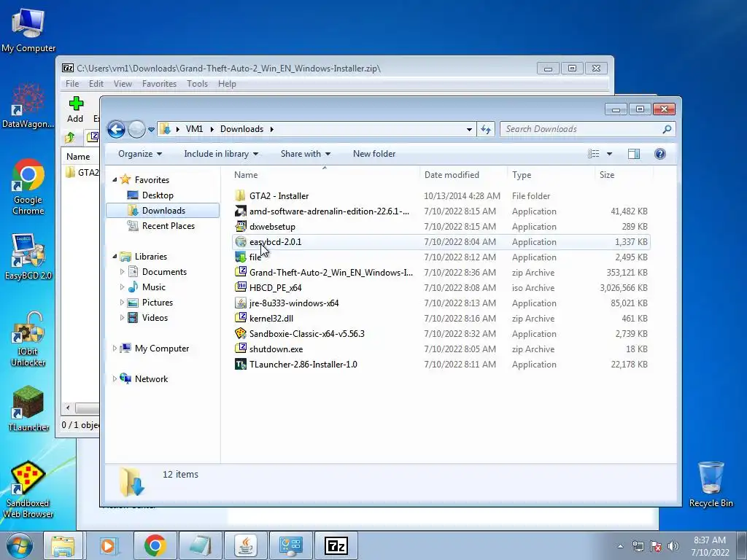Collapse the Favorites tree section
The width and height of the screenshot is (747, 560).
pos(115,179)
